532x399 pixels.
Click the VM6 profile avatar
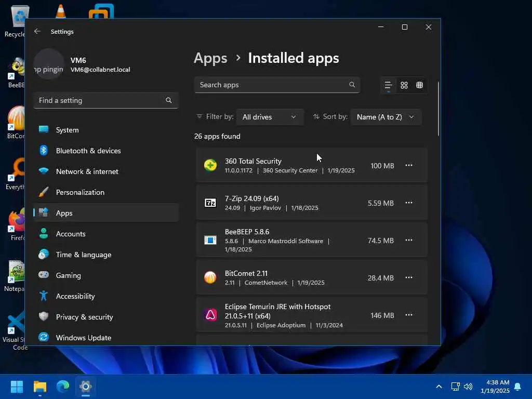pyautogui.click(x=49, y=64)
